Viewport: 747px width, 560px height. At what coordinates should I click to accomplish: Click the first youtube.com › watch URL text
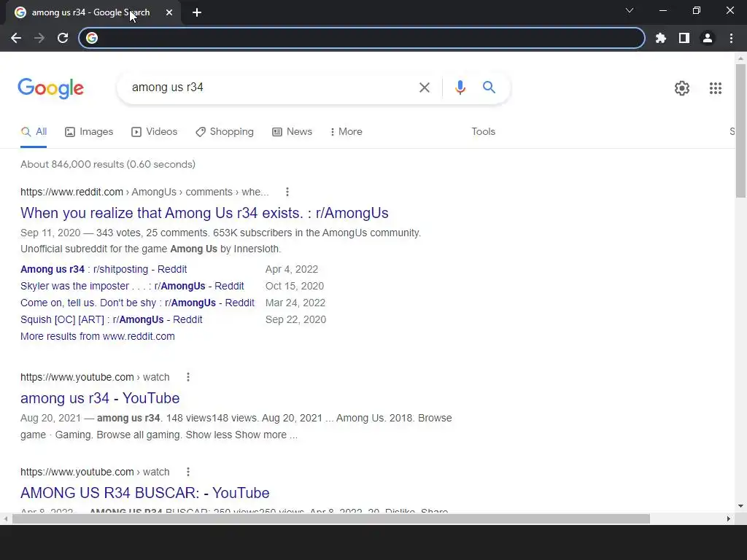point(95,377)
